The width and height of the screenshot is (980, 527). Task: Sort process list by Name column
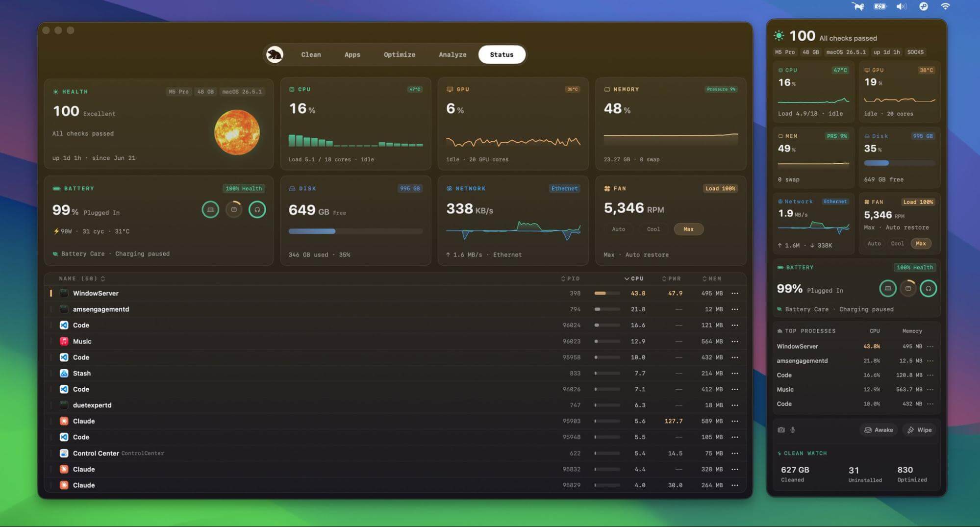point(82,278)
